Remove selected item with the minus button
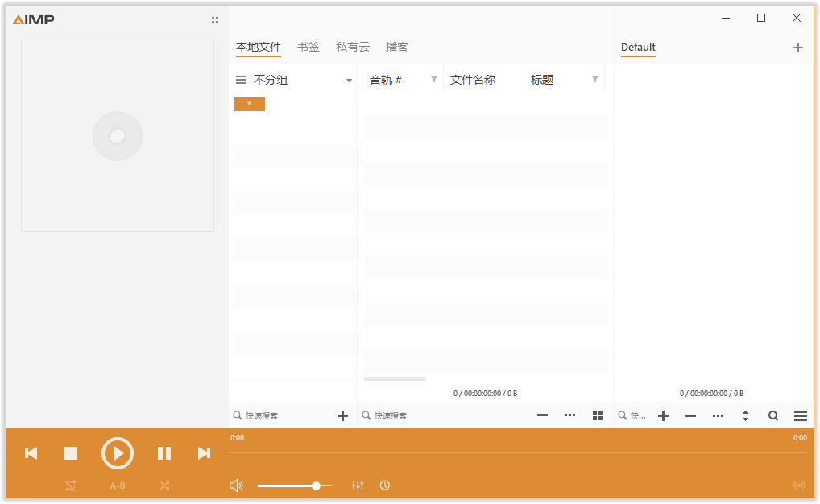820x504 pixels. click(x=690, y=415)
